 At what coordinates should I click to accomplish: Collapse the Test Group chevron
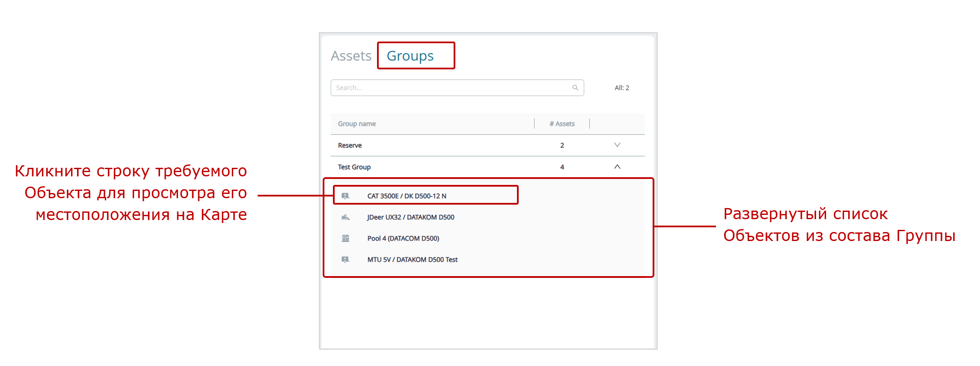click(x=617, y=167)
